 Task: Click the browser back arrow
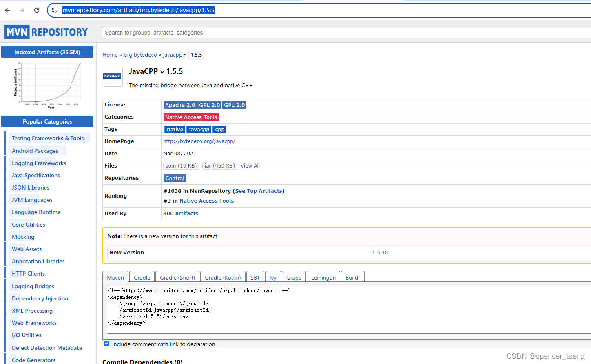[7, 10]
